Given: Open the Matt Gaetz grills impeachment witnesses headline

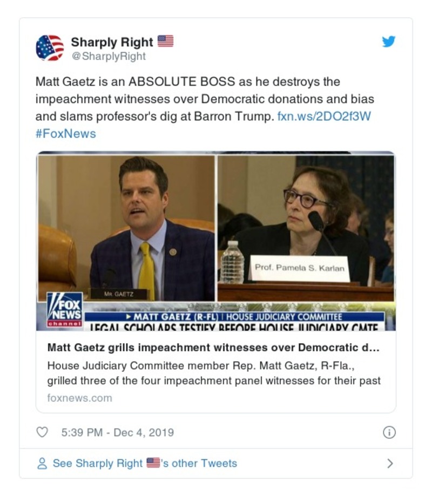Looking at the screenshot, I should coord(213,348).
